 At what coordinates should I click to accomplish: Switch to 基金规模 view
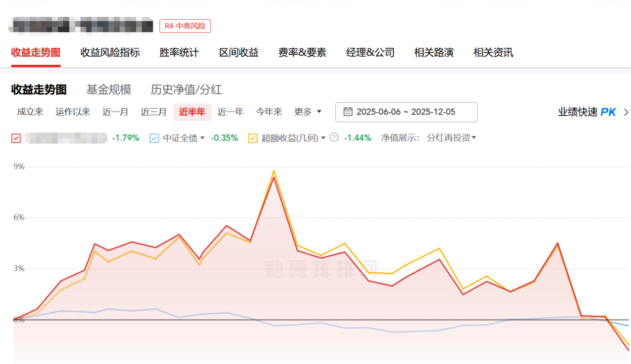coord(109,89)
